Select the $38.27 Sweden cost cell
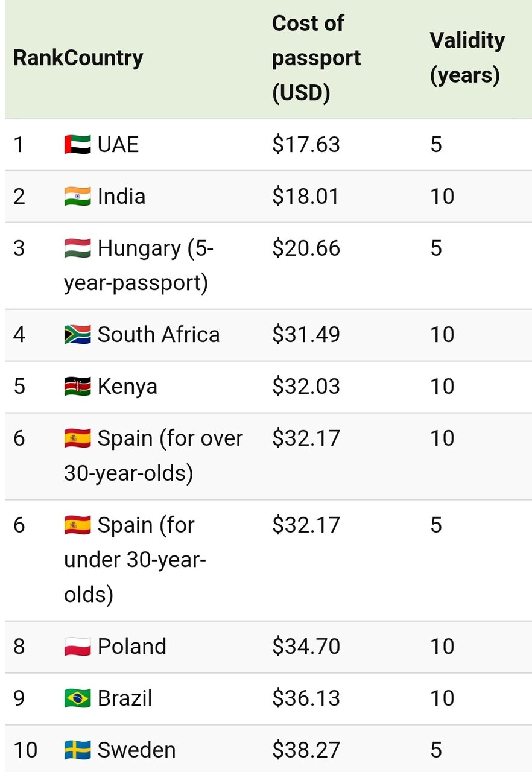This screenshot has height=772, width=532. pos(306,750)
